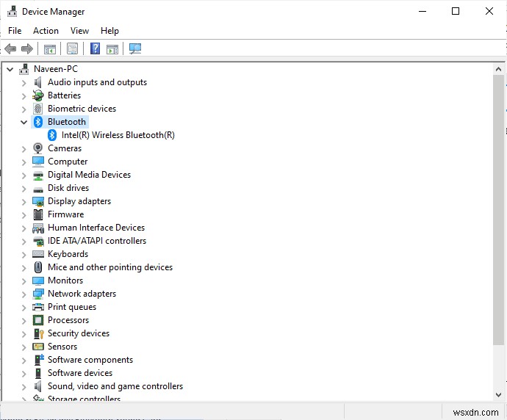The width and height of the screenshot is (507, 420).
Task: Click the IDE ATA/ATAPI controllers icon
Action: 38,241
